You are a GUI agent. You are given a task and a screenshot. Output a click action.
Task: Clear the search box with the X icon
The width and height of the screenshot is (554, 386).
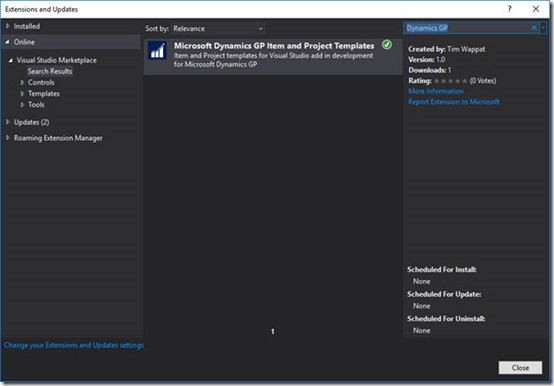pos(534,28)
